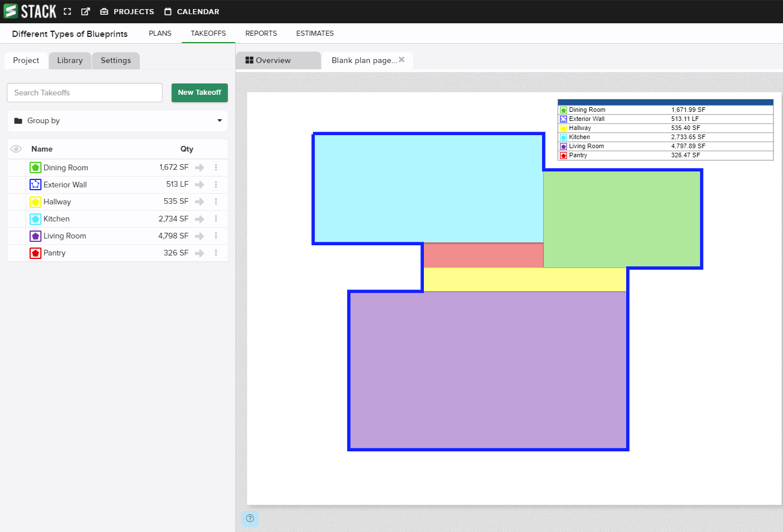Create a New Takeoff
Viewport: 783px width, 532px height.
pyautogui.click(x=199, y=93)
